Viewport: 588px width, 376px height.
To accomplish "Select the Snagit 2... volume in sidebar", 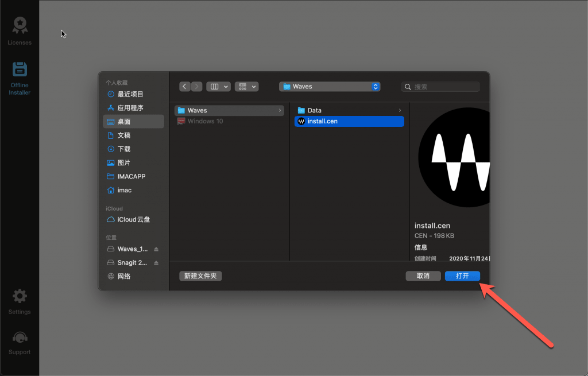I will click(x=129, y=263).
